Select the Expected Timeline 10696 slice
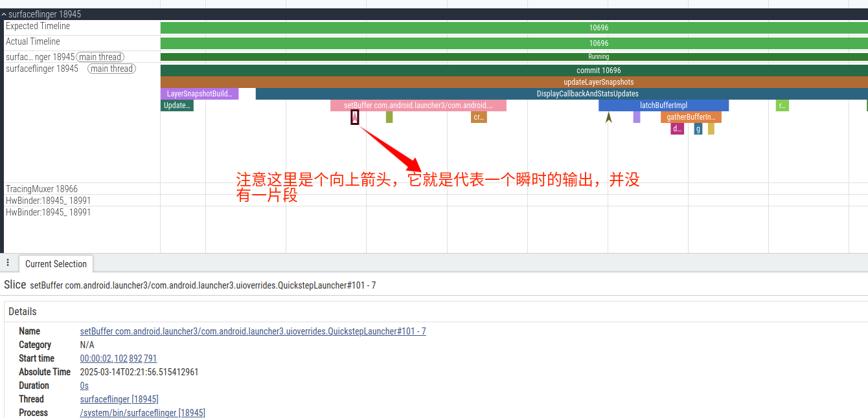 point(514,28)
